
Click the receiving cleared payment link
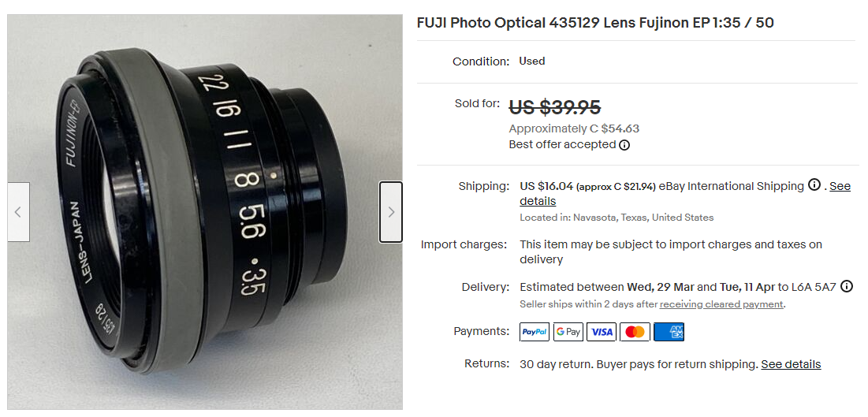pyautogui.click(x=721, y=304)
